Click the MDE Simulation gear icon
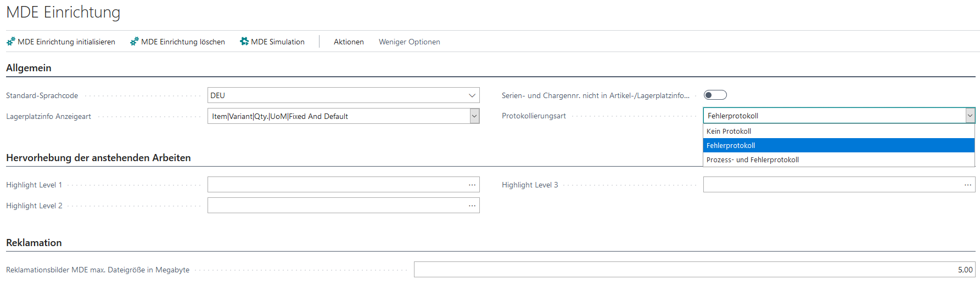980x285 pixels. [x=244, y=42]
